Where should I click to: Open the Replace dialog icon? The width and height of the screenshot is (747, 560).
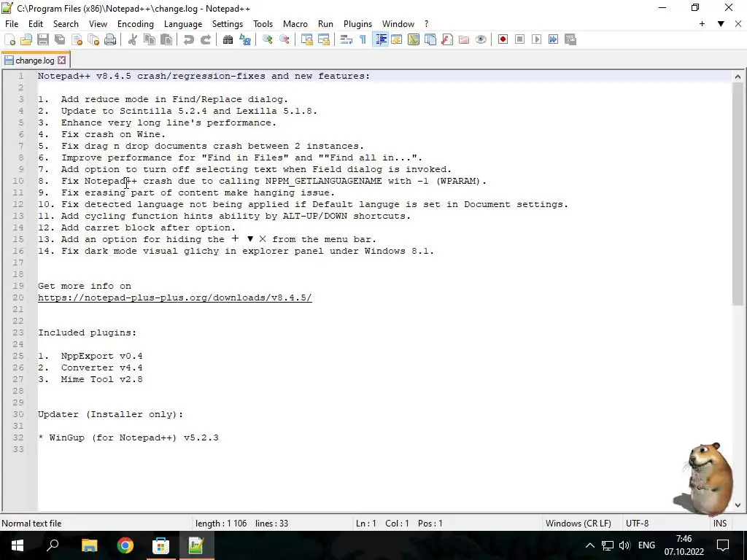click(x=245, y=39)
